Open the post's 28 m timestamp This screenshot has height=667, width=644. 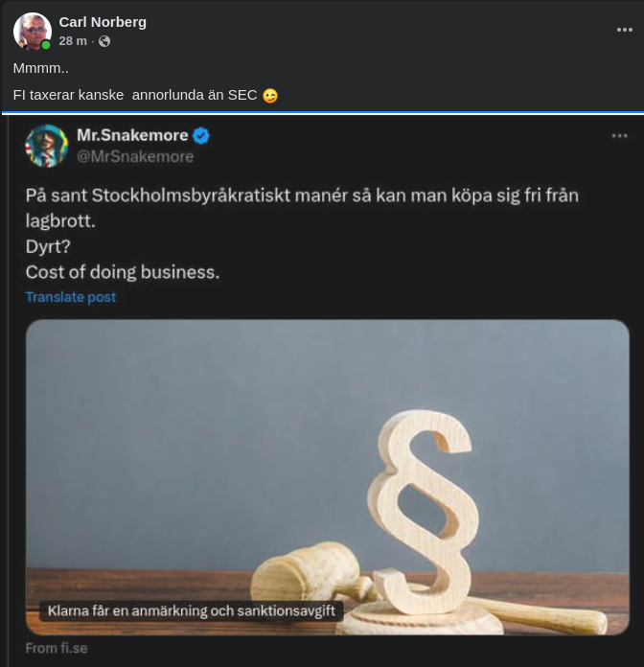click(x=72, y=41)
